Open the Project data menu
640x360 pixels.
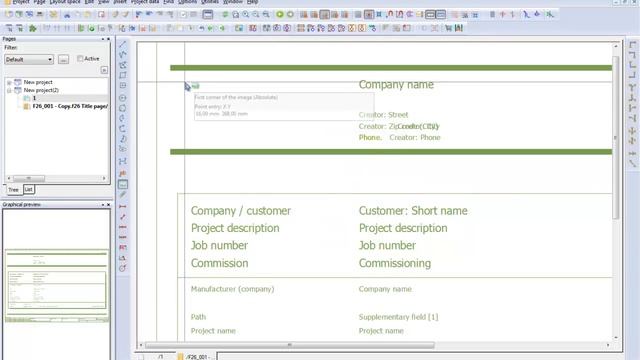point(145,2)
